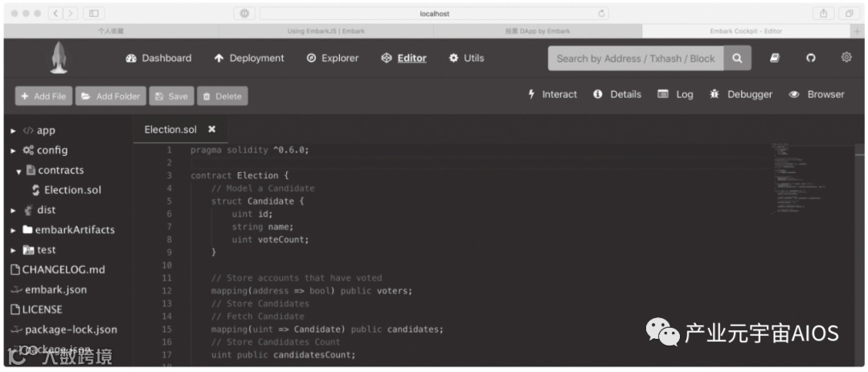Open the documentation book icon

(775, 58)
